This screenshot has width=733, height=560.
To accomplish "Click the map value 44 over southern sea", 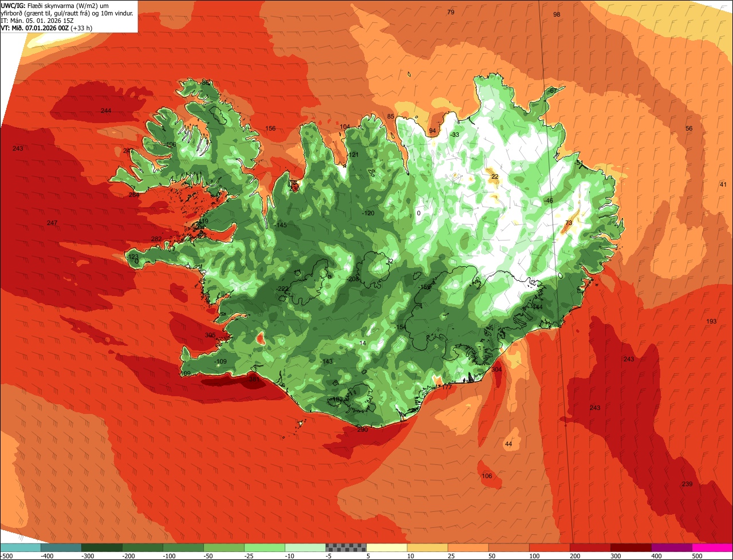I will tap(509, 444).
